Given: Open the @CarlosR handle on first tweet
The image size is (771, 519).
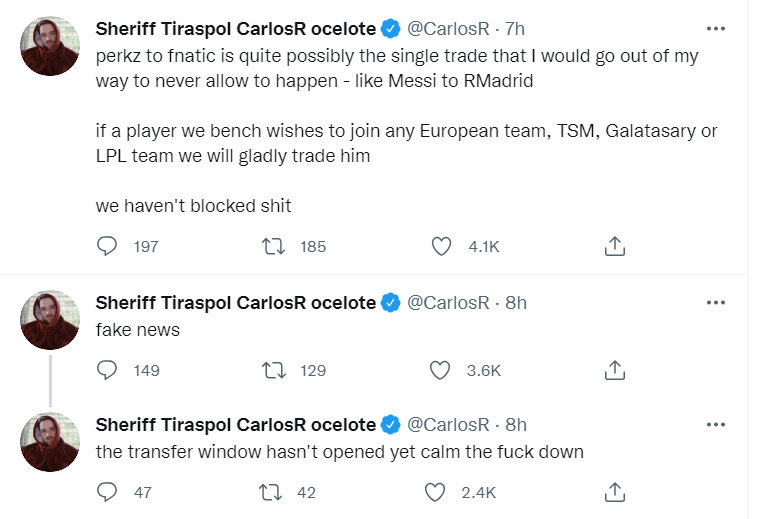Looking at the screenshot, I should pyautogui.click(x=448, y=29).
